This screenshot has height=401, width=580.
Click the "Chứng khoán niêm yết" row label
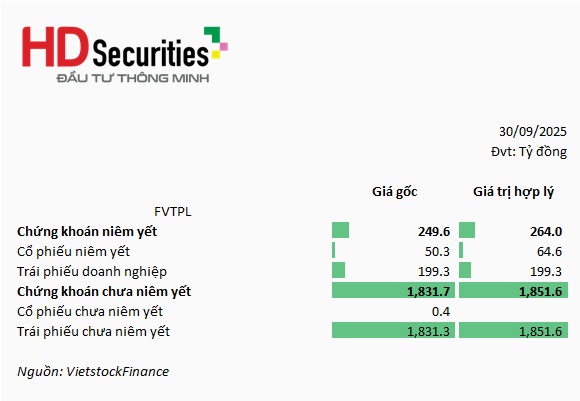tap(87, 232)
